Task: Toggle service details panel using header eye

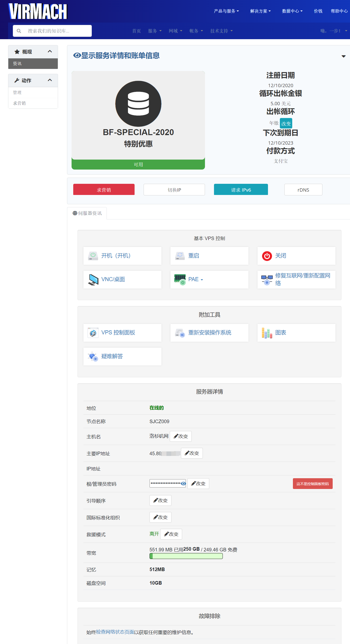Action: [77, 56]
